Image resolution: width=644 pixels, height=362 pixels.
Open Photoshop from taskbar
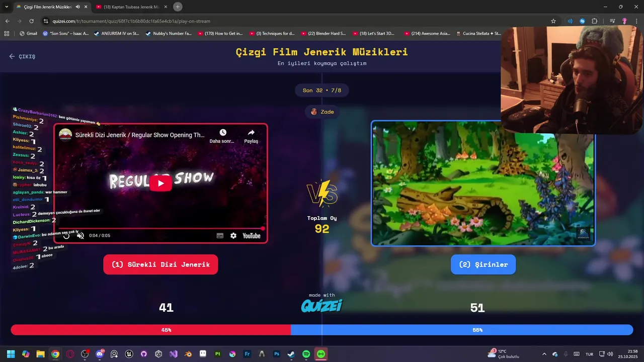tap(277, 354)
